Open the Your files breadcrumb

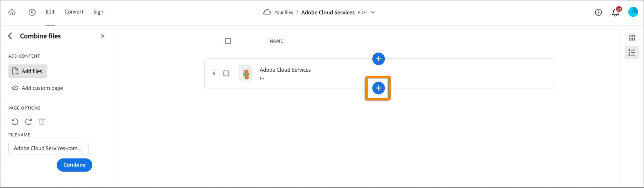click(x=283, y=12)
